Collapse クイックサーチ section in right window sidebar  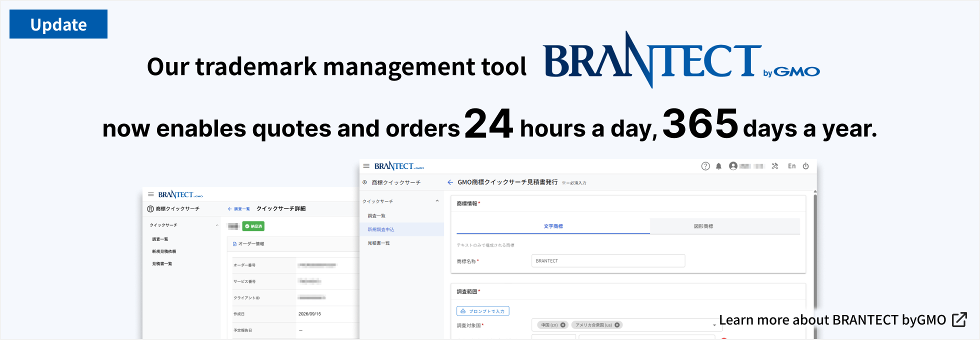[437, 201]
